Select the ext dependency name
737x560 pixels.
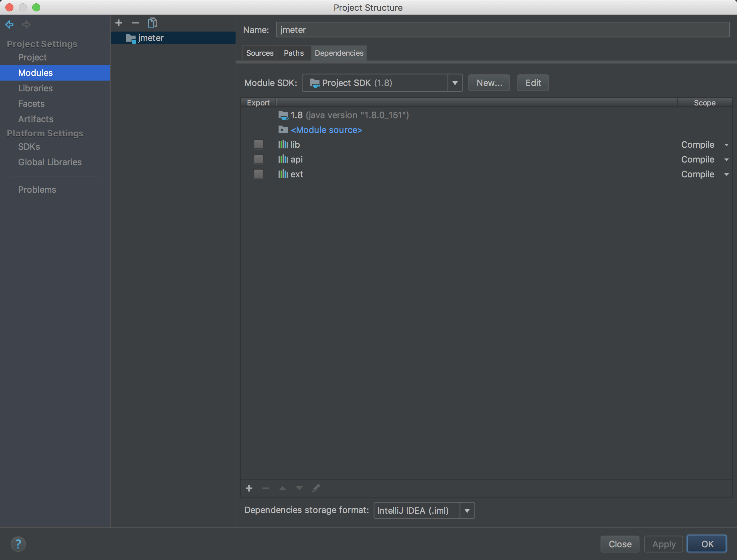point(297,174)
